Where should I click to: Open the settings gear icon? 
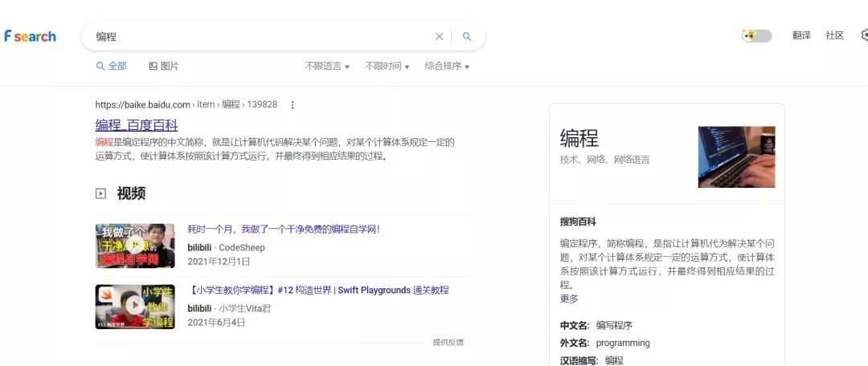[x=864, y=35]
